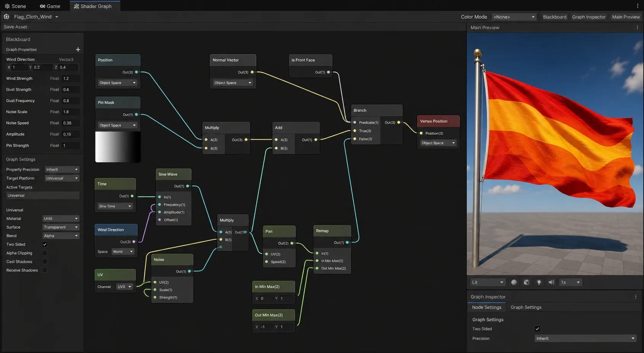
Task: Click Branch node False(3) input port
Action: pos(355,139)
